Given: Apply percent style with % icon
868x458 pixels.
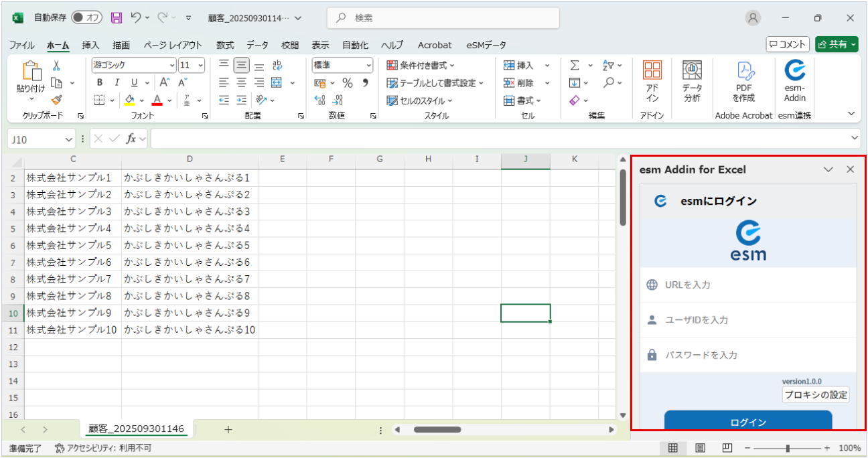Looking at the screenshot, I should pyautogui.click(x=348, y=83).
